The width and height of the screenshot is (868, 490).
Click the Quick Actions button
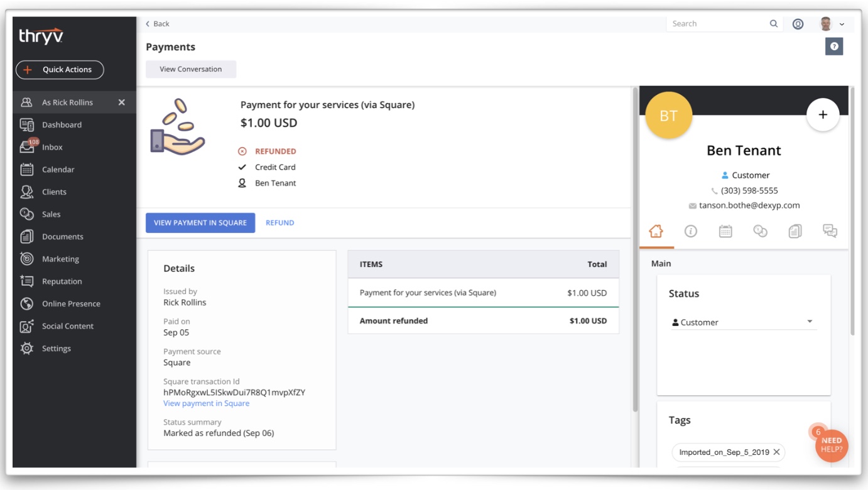60,70
